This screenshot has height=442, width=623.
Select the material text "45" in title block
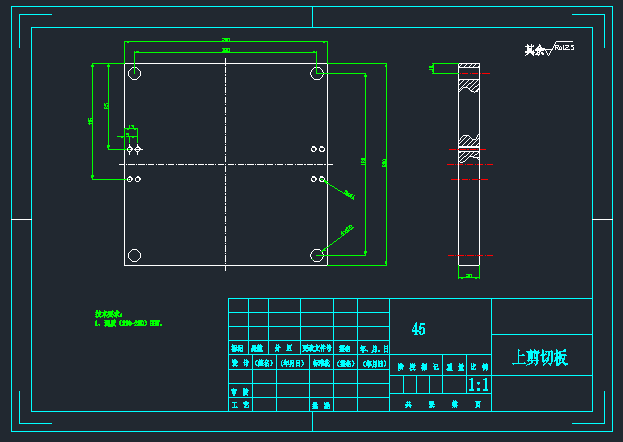click(418, 329)
